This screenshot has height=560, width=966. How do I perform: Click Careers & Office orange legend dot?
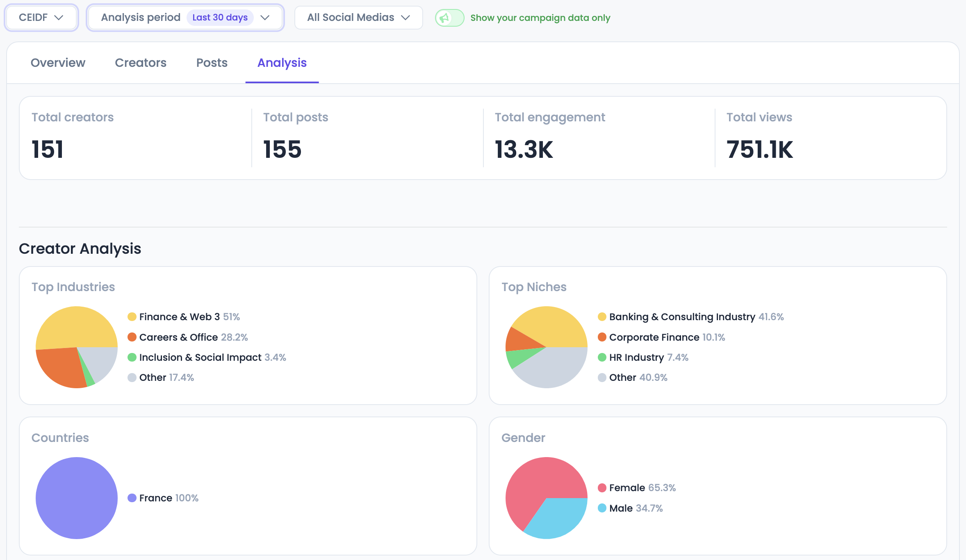(132, 337)
